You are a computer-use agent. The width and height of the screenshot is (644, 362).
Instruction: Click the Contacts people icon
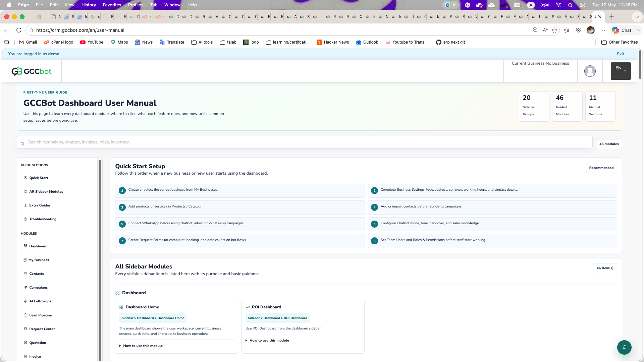25,274
